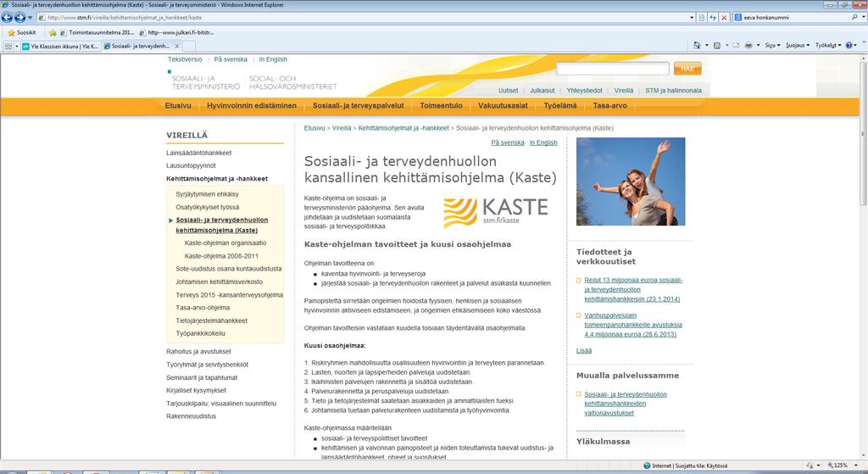Viewport: 868px width, 474px height.
Task: Click the compatibility view icon in the address bar
Action: 702,18
